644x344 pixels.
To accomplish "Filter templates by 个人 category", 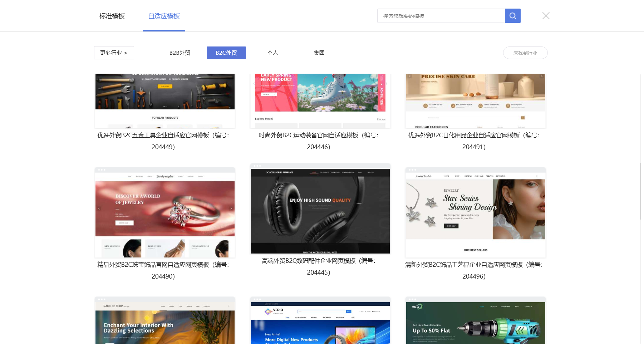I will click(272, 53).
